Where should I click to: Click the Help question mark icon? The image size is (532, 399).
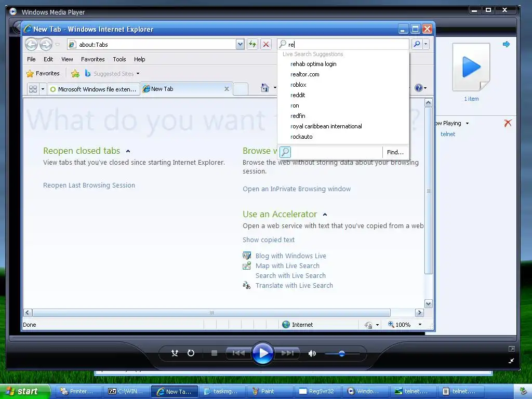pos(419,88)
